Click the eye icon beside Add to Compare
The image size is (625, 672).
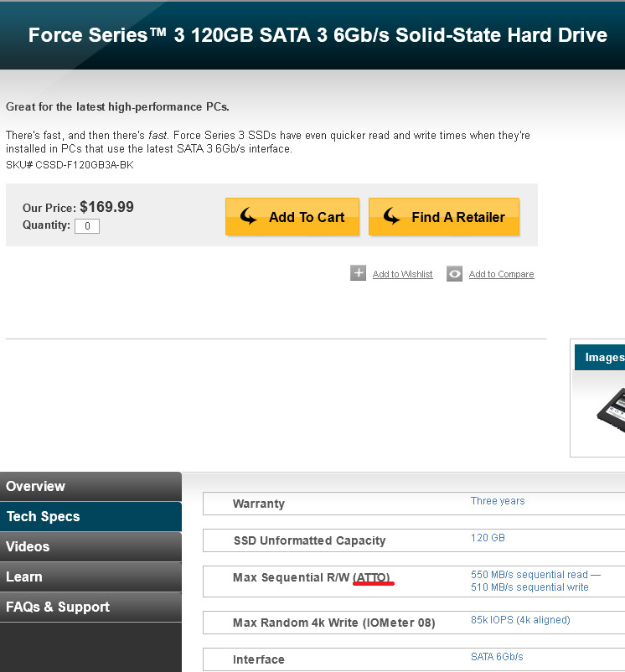click(x=454, y=273)
